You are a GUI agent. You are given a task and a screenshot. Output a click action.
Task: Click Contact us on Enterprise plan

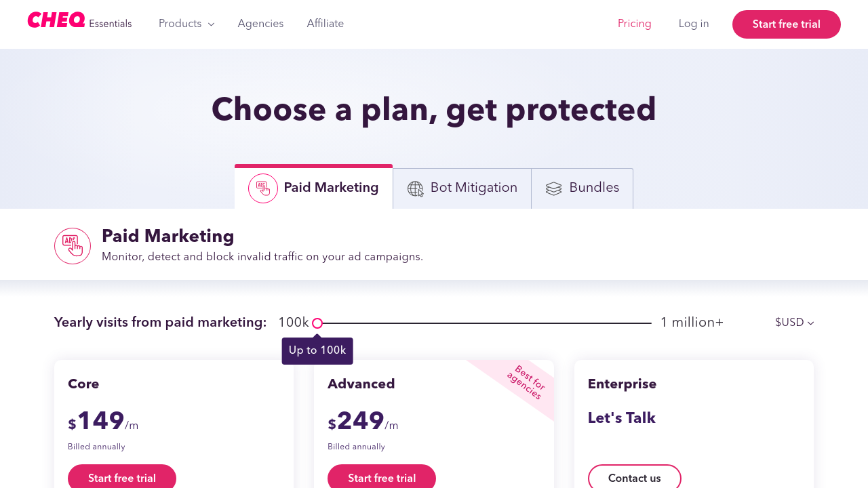[634, 477]
